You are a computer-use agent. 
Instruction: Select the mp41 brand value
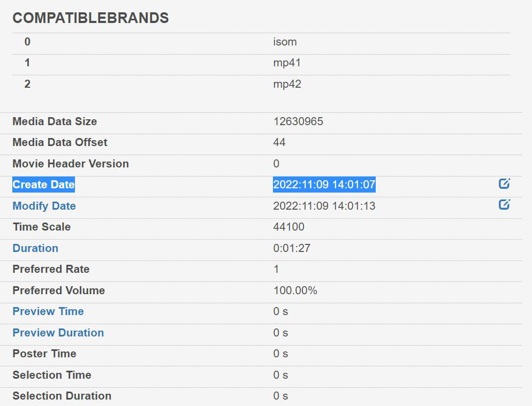tap(287, 63)
